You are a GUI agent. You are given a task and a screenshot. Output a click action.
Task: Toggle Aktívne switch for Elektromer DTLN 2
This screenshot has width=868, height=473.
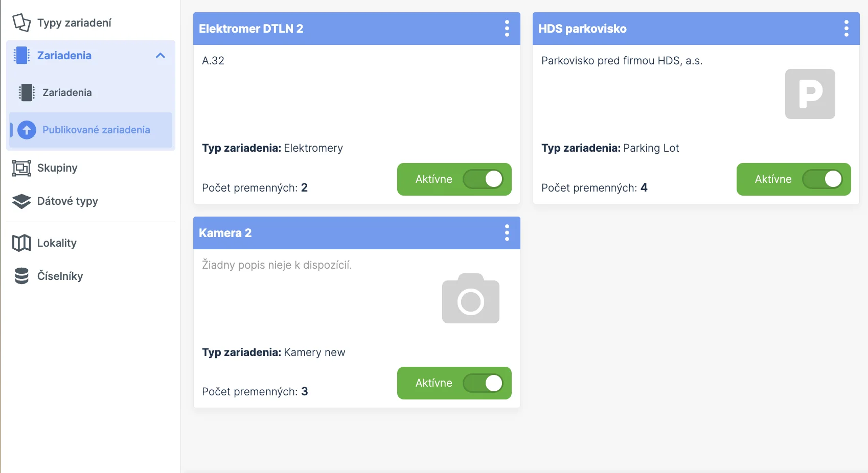tap(483, 179)
